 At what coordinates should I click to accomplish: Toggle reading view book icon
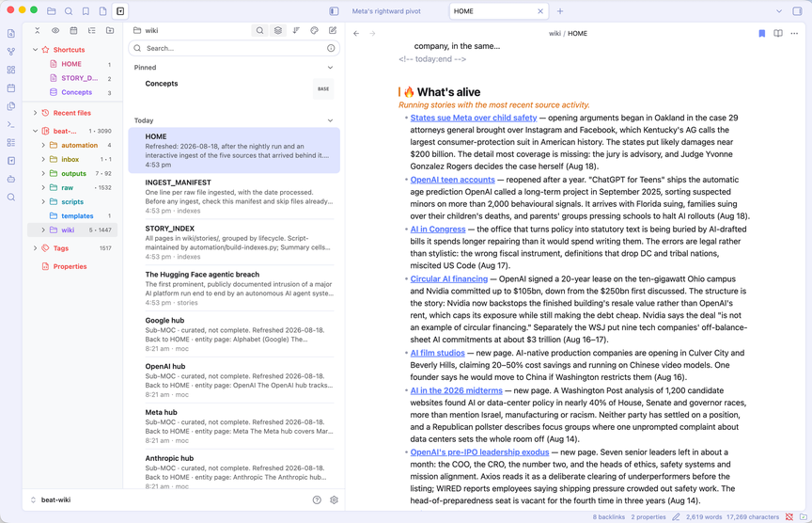tap(778, 33)
